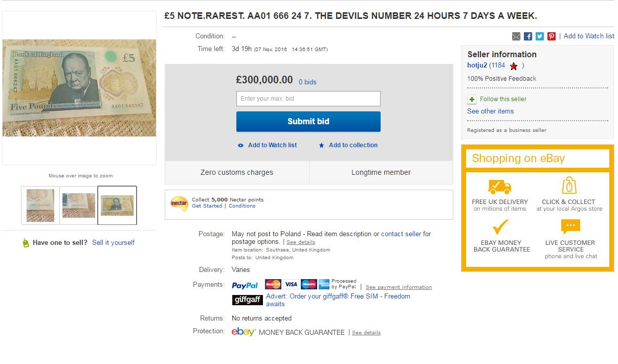Select the first note thumbnail
Viewport: 618px width, 364px height.
coord(40,205)
